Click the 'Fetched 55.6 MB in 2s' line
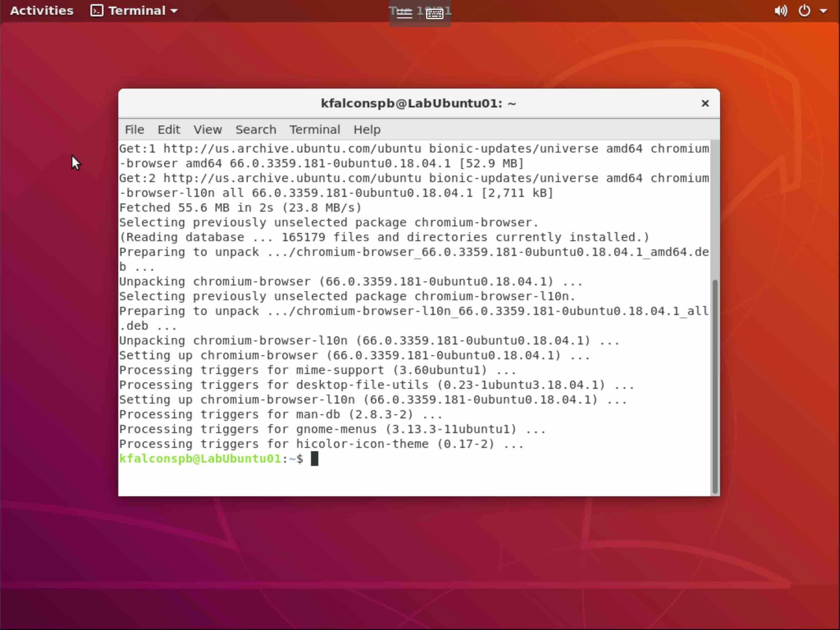 [240, 208]
